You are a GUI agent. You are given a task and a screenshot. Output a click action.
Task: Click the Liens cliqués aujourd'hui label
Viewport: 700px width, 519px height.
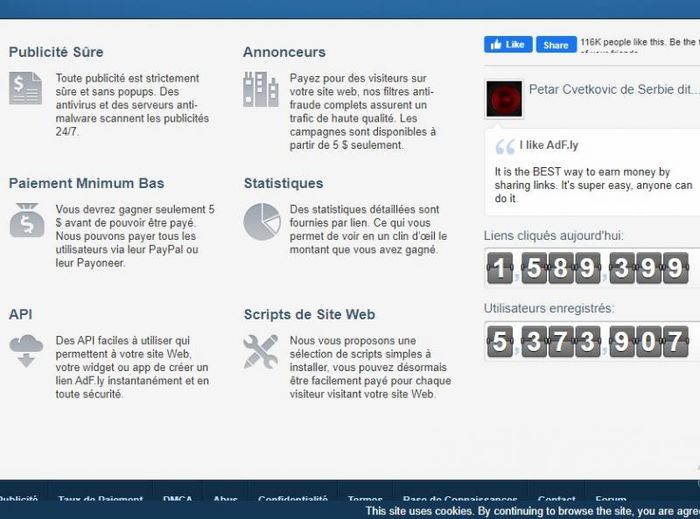(x=554, y=236)
